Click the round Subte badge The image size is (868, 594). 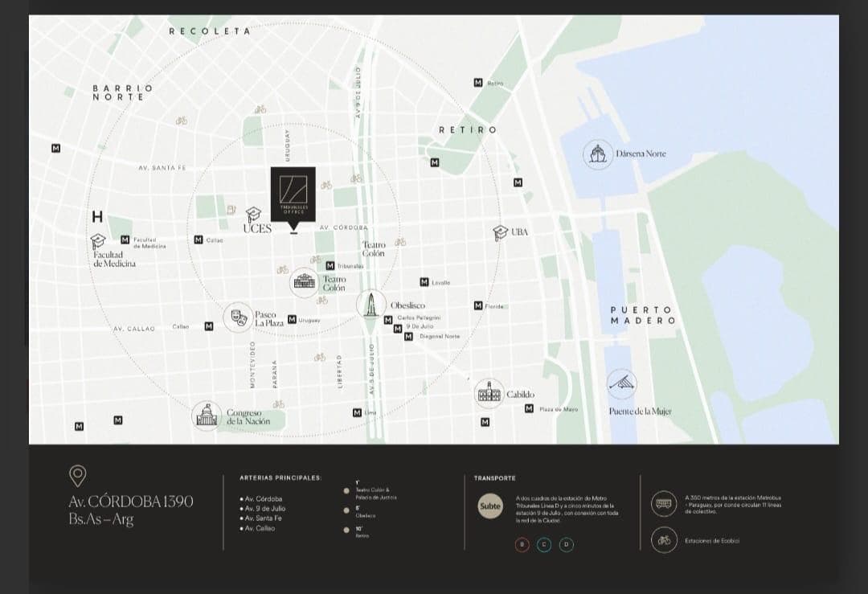click(490, 506)
